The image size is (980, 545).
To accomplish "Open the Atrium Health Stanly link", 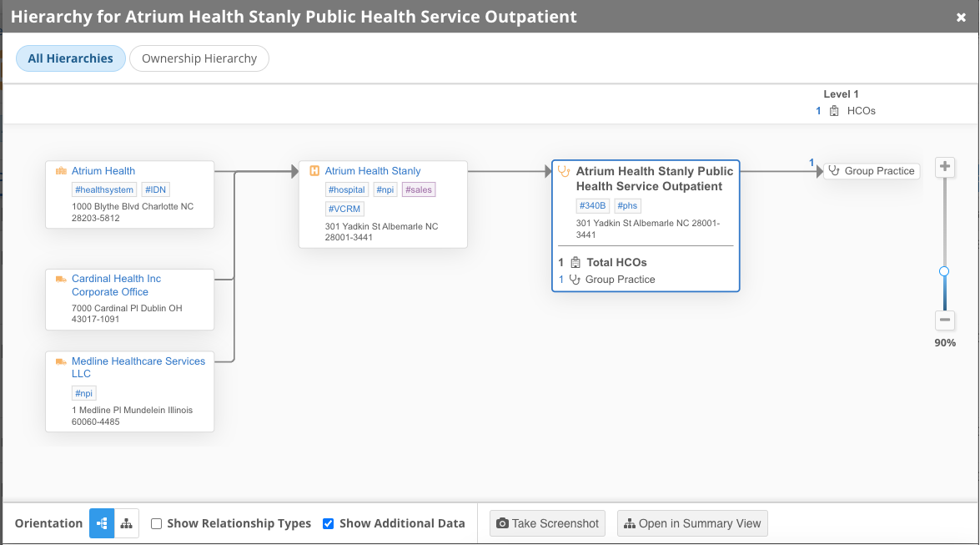I will (373, 171).
